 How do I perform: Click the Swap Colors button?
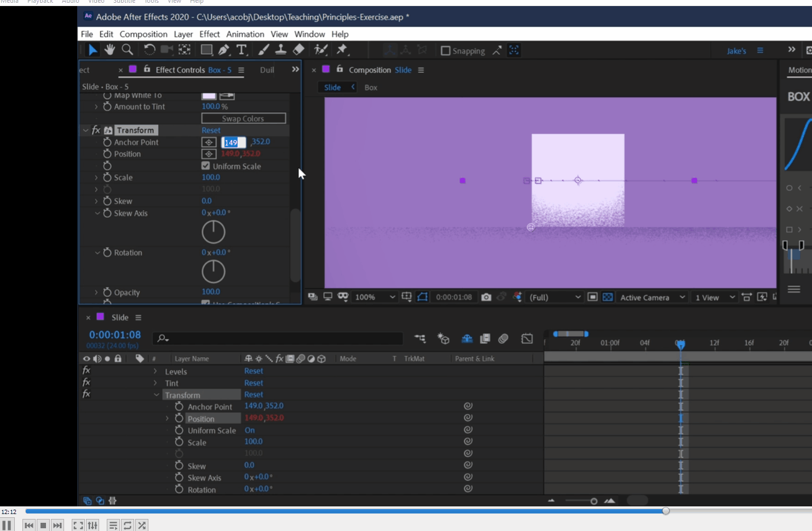(244, 118)
